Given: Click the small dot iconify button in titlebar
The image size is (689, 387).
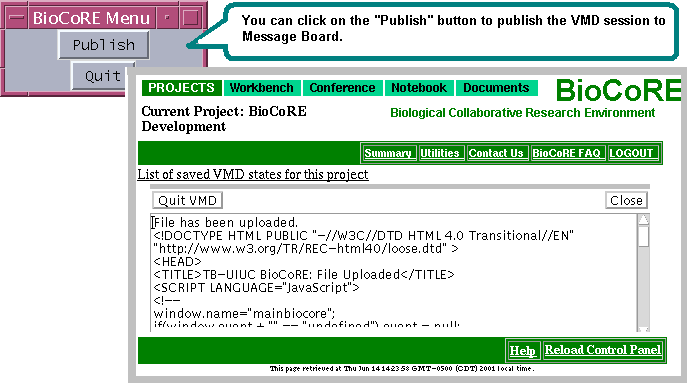Looking at the screenshot, I should coord(167,18).
